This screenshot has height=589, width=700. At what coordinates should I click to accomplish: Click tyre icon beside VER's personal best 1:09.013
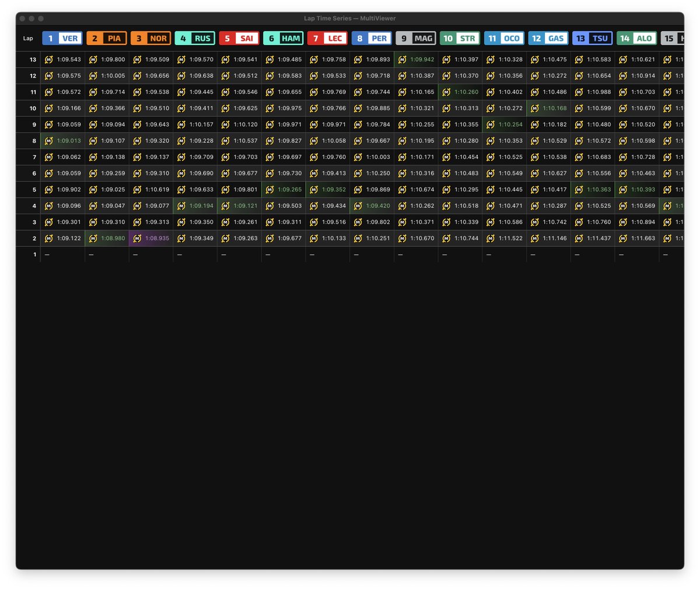pos(49,141)
